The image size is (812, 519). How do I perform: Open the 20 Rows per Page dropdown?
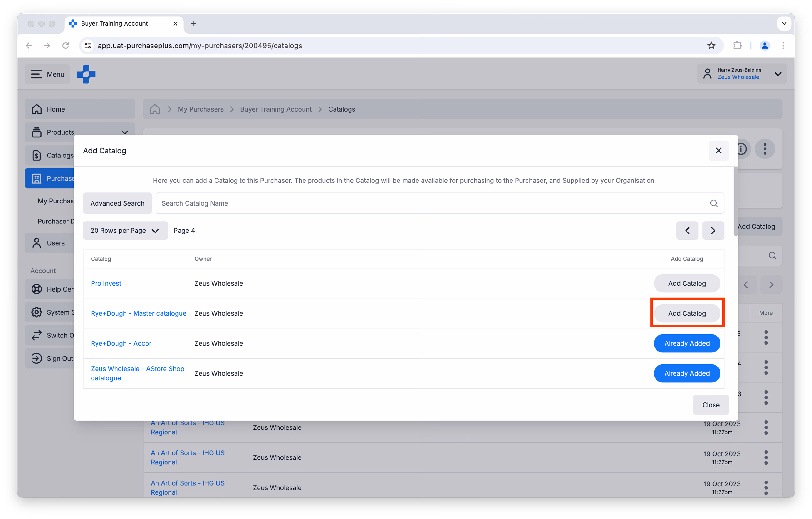(126, 231)
